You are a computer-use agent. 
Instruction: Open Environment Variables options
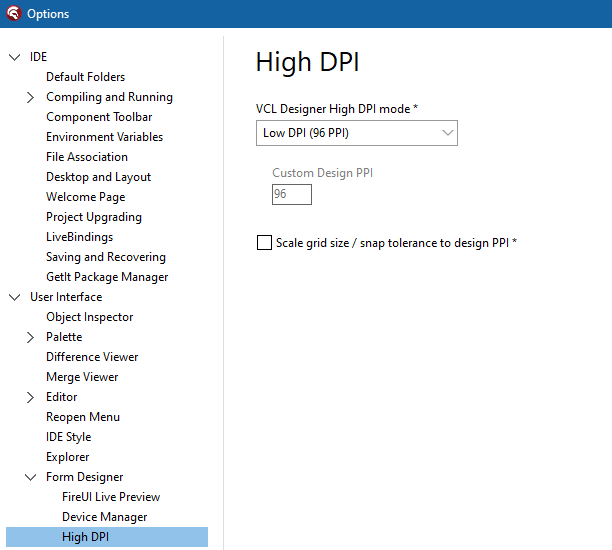[x=105, y=137]
